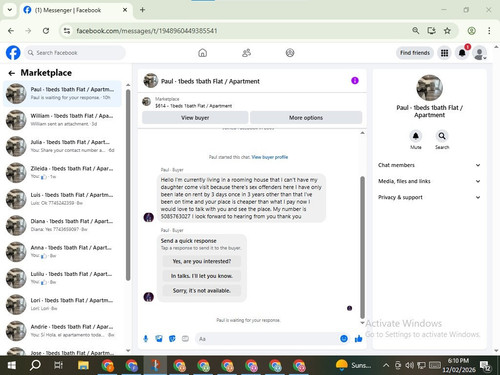The height and width of the screenshot is (375, 500).
Task: Open Zileida's apartment conversation
Action: (x=62, y=173)
